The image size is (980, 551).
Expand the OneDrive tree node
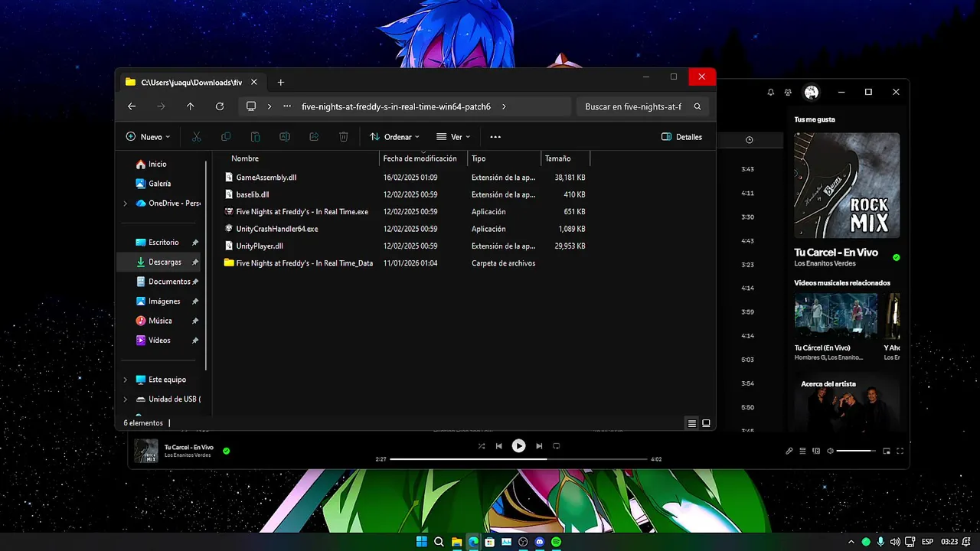[x=126, y=204]
